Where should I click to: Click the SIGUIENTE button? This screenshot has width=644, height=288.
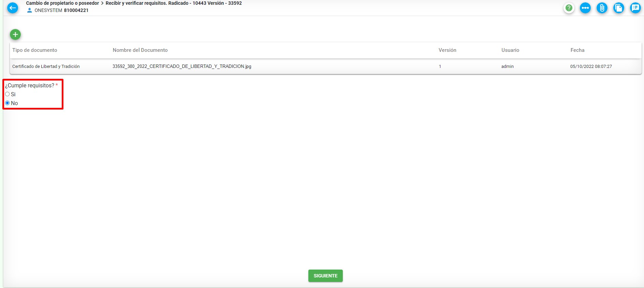(325, 276)
